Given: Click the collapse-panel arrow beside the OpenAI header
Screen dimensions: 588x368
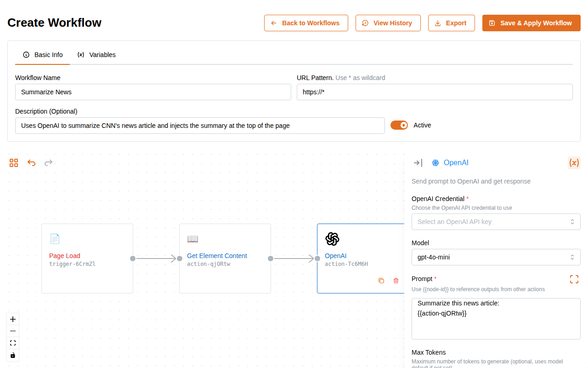Looking at the screenshot, I should pyautogui.click(x=417, y=162).
